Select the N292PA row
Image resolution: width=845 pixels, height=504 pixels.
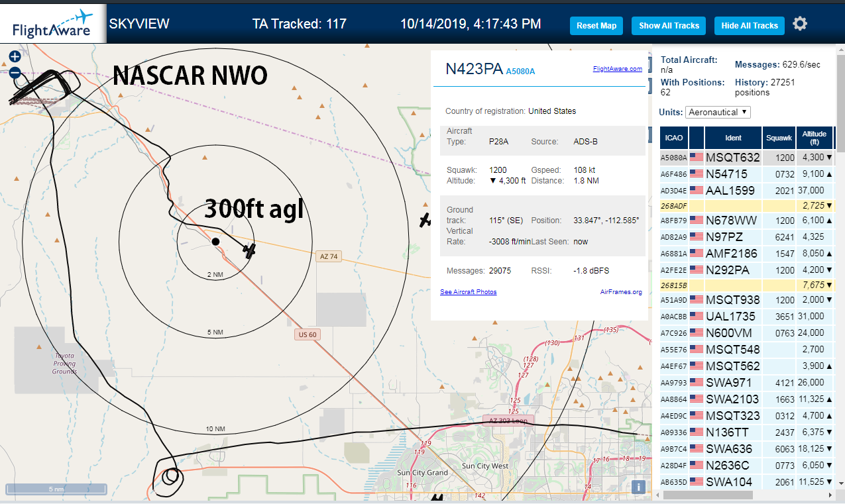pos(746,270)
